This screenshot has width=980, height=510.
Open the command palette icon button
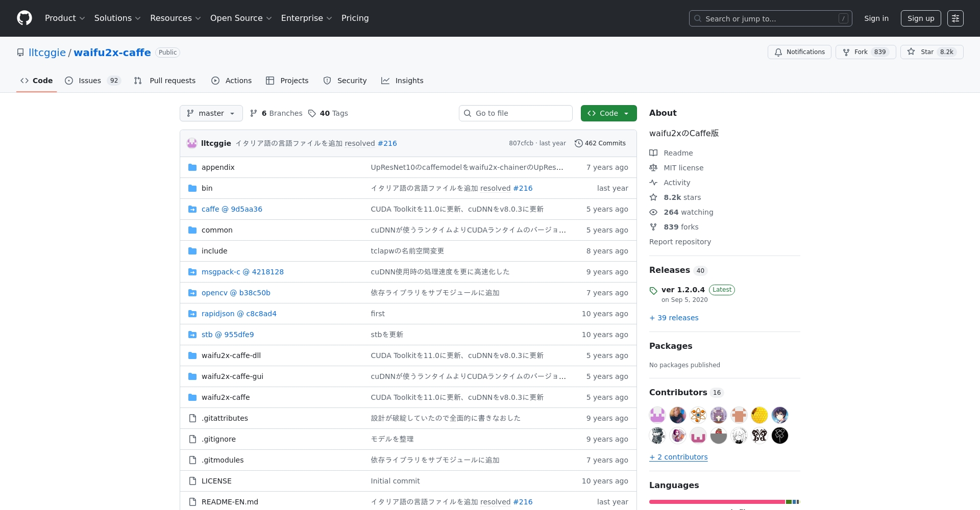point(955,18)
